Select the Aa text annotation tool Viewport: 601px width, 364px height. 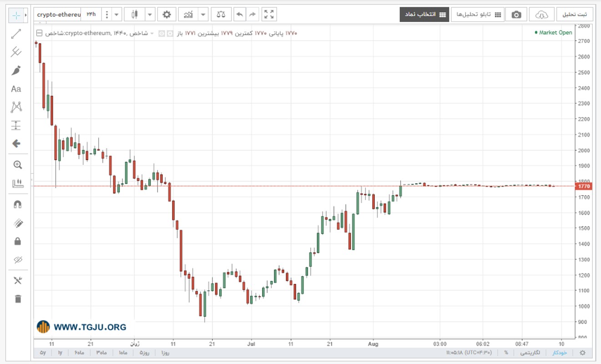point(16,89)
